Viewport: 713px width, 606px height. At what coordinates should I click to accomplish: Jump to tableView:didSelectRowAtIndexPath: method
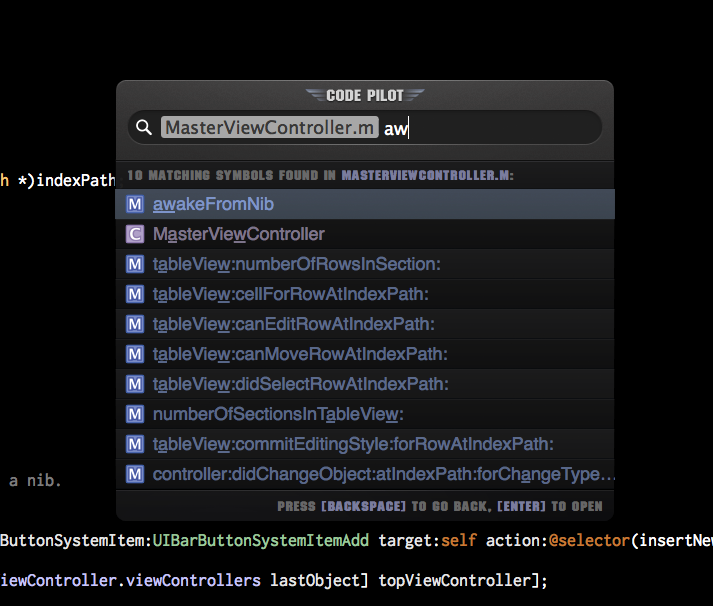coord(365,384)
